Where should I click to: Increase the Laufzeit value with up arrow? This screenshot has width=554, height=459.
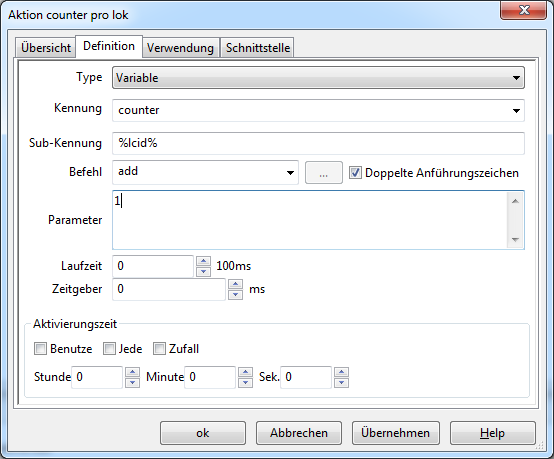tap(203, 261)
